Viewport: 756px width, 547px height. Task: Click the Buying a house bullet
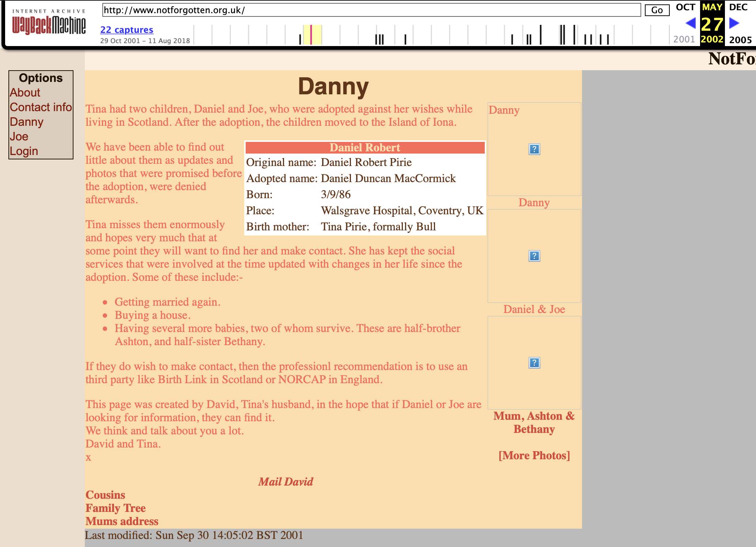tap(153, 315)
